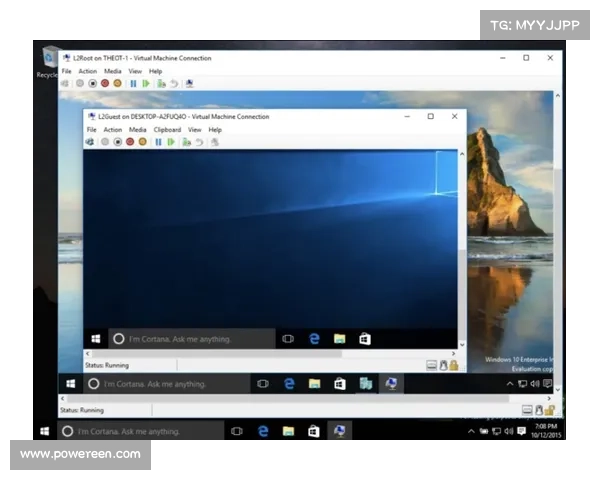The height and width of the screenshot is (480, 600).
Task: Open the Action menu in L2Guest window
Action: [x=112, y=130]
